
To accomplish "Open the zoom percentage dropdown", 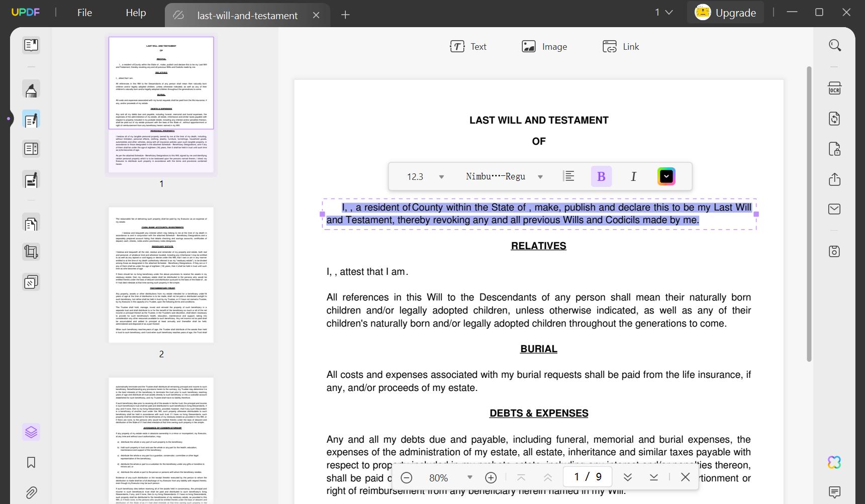I will pos(470,477).
